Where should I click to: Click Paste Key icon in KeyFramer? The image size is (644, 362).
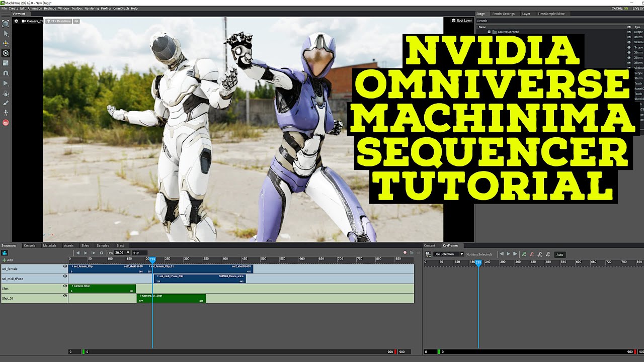(x=548, y=254)
